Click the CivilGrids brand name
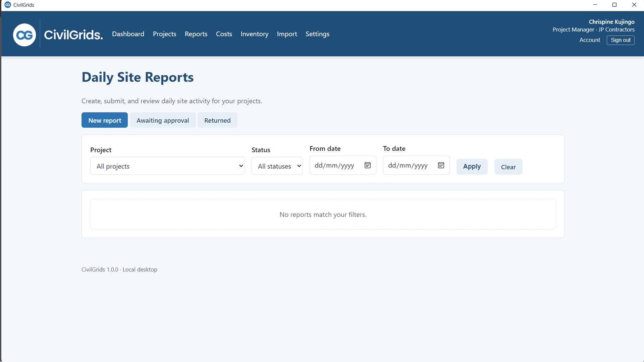 pos(73,35)
